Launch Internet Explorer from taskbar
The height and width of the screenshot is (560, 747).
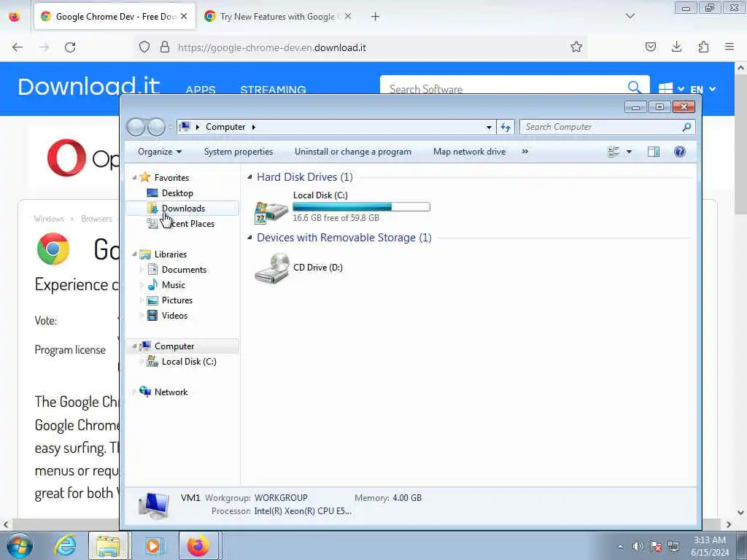click(65, 545)
